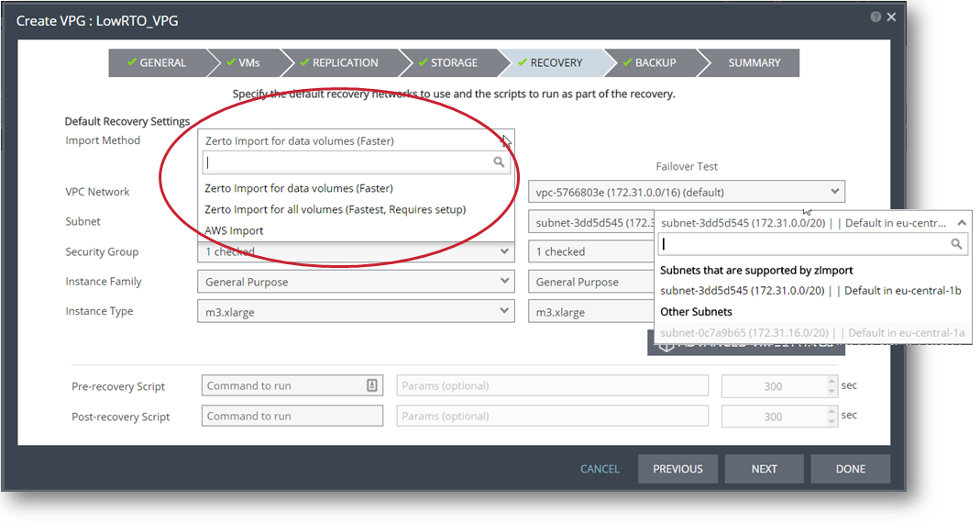Open the Security Group 1 checked dropdown
The image size is (980, 523).
click(x=357, y=251)
